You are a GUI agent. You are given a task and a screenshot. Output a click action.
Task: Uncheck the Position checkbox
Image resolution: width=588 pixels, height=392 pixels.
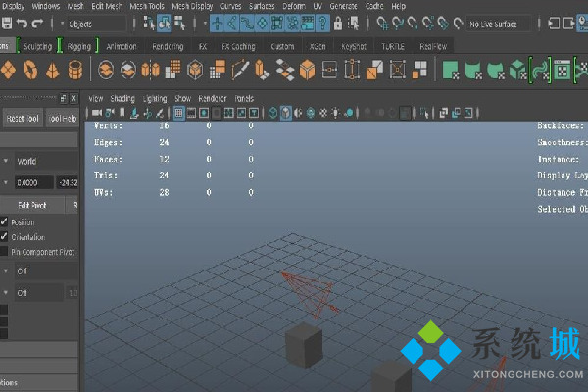[x=4, y=222]
